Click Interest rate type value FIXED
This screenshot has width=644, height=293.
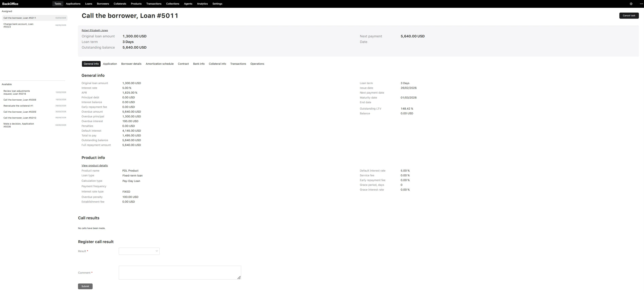126,192
